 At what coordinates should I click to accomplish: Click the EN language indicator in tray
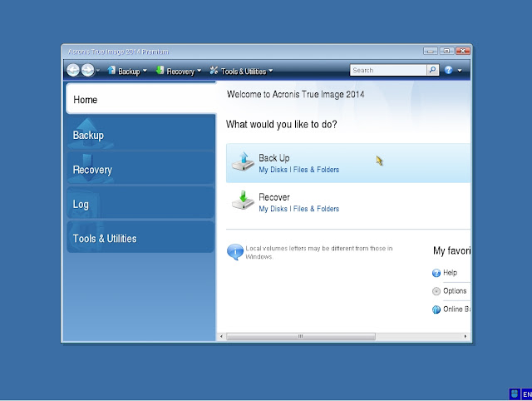[526, 394]
